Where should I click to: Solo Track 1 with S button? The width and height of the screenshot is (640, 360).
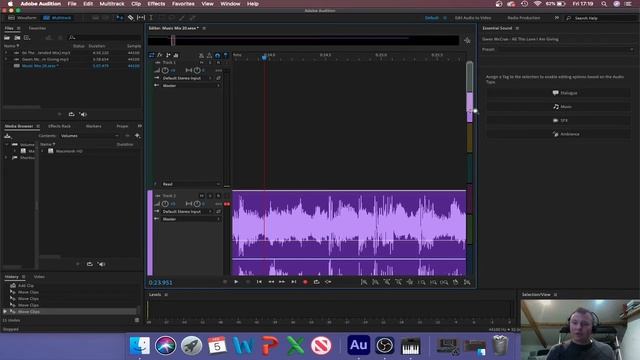pos(210,62)
